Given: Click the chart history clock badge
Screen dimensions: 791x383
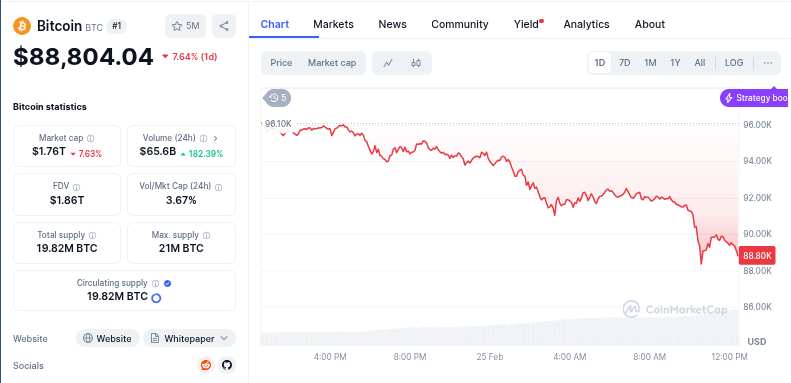Looking at the screenshot, I should (277, 98).
